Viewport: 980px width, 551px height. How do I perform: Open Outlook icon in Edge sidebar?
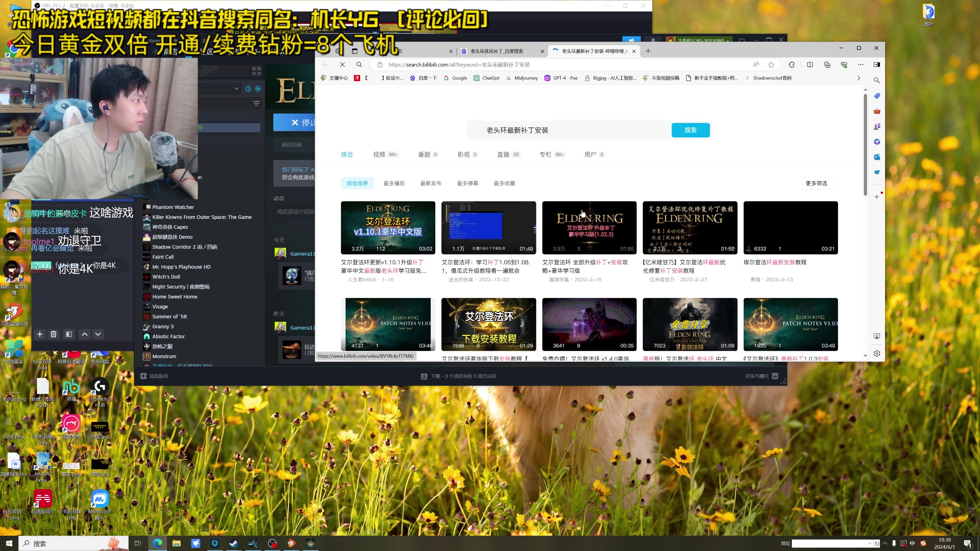click(877, 157)
